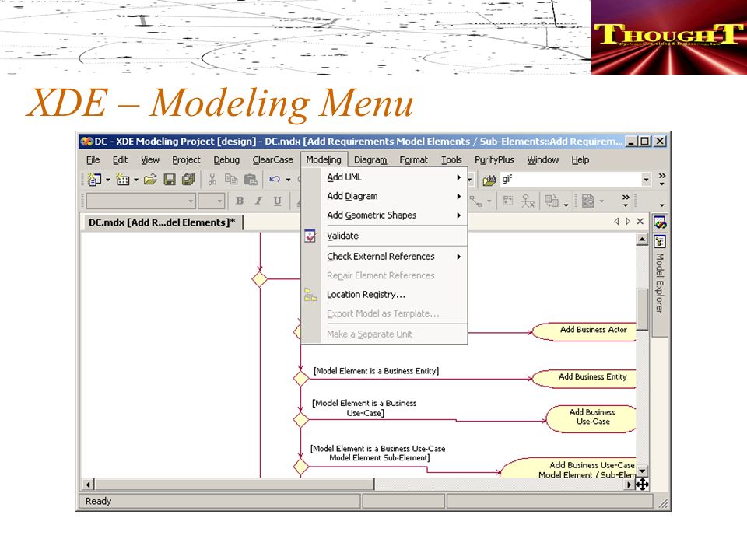Open the font size combo box
Image resolution: width=747 pixels, height=560 pixels.
[x=212, y=201]
